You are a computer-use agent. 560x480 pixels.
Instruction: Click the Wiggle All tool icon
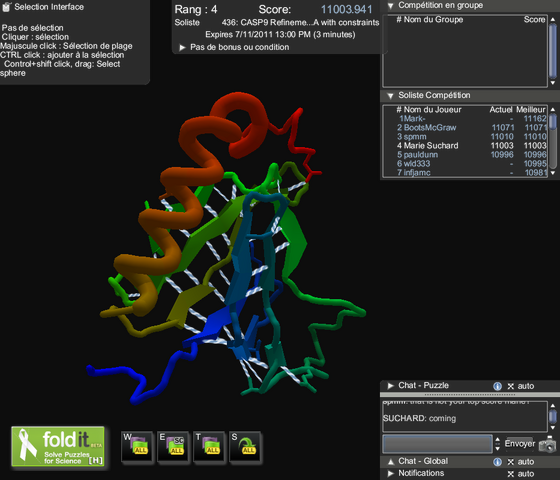point(138,447)
